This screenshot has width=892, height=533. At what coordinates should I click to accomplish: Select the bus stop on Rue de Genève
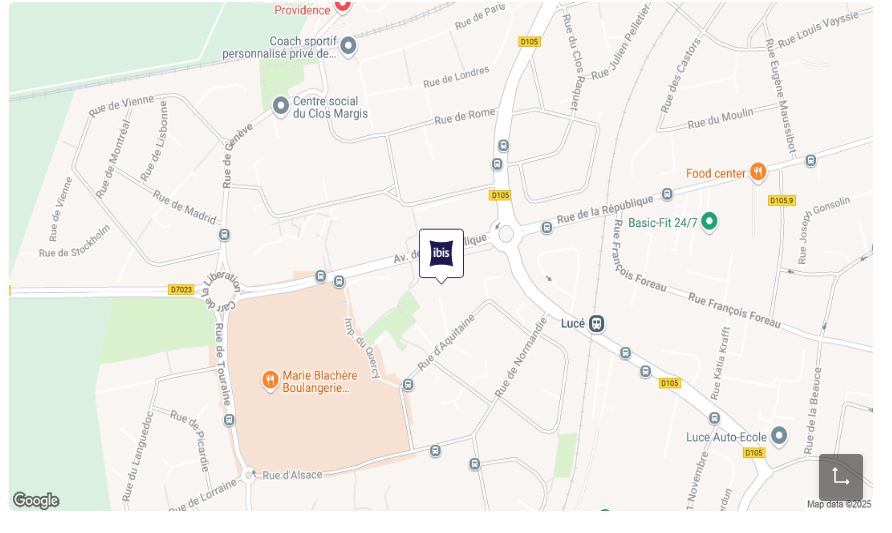[225, 234]
